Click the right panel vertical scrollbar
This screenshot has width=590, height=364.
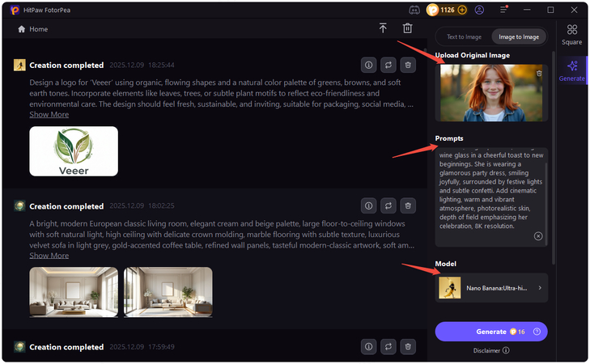553,158
